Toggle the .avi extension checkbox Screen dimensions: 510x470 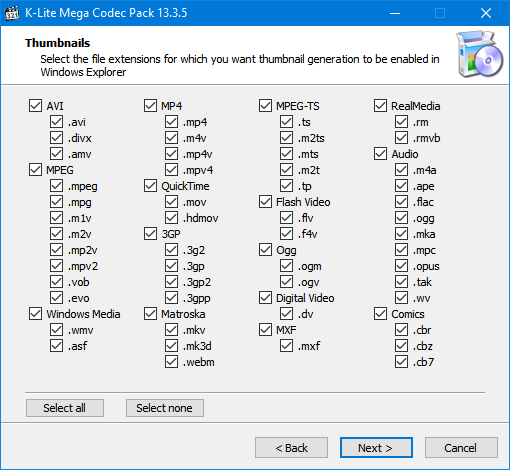pyautogui.click(x=56, y=122)
